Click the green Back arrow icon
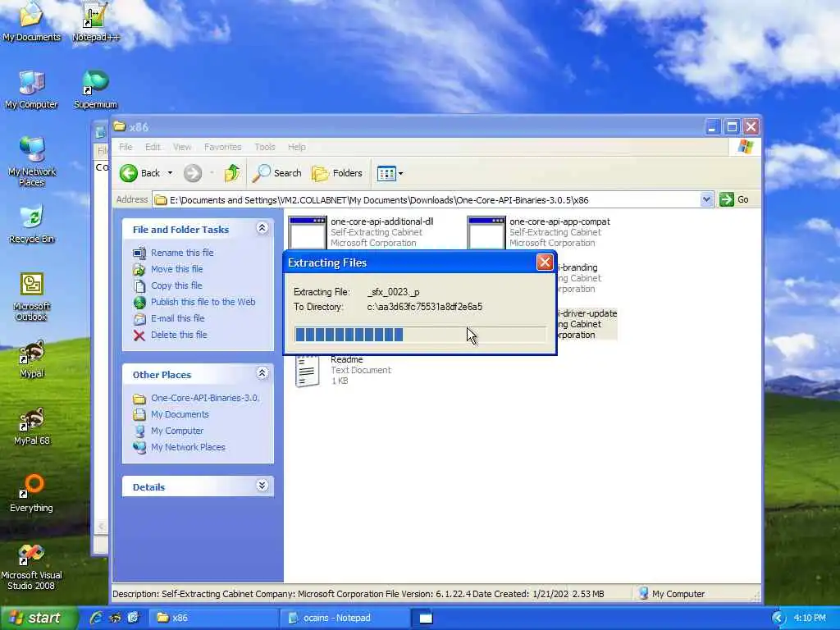 pos(129,173)
